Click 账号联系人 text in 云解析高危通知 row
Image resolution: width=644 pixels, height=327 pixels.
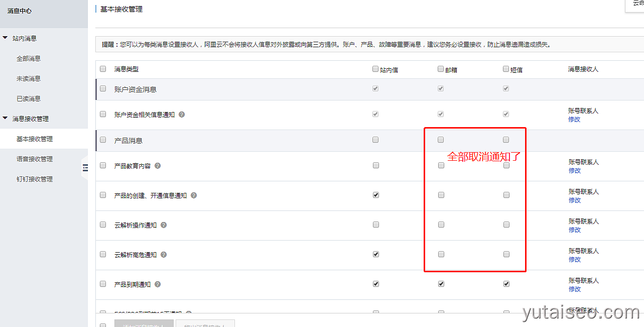click(583, 251)
